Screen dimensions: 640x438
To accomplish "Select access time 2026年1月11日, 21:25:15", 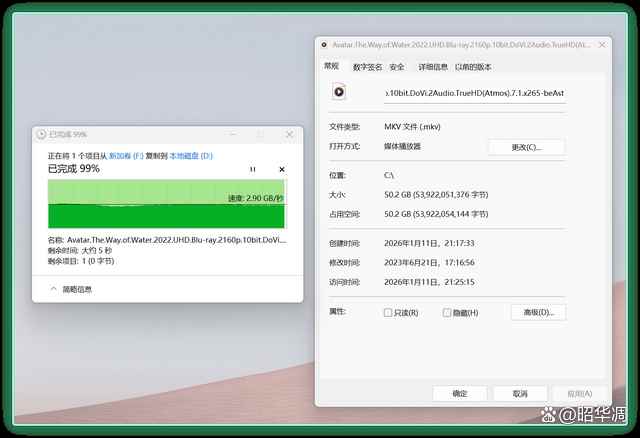I will click(x=429, y=282).
